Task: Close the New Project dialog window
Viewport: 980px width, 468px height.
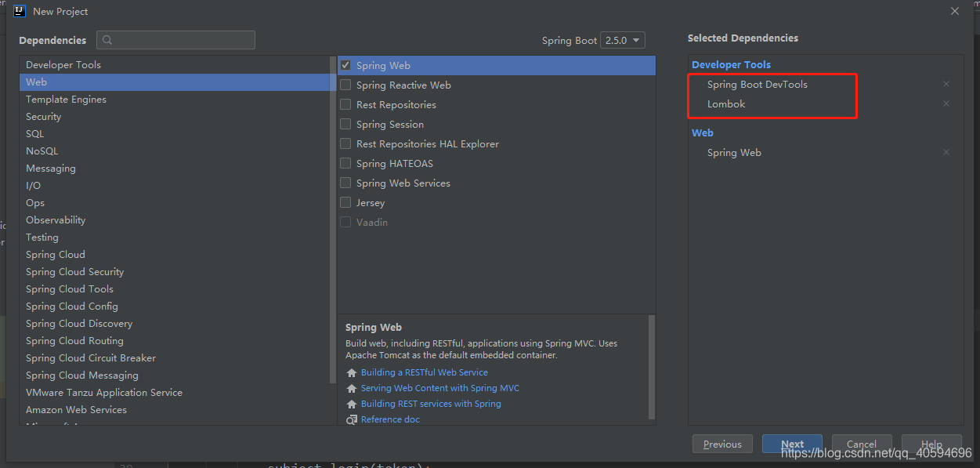Action: pyautogui.click(x=955, y=11)
